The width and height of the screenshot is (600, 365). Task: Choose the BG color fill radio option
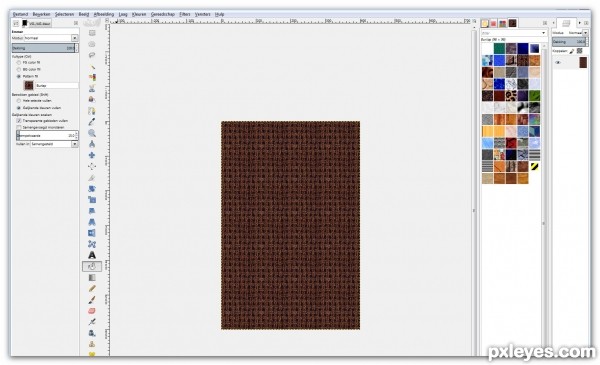(18, 69)
